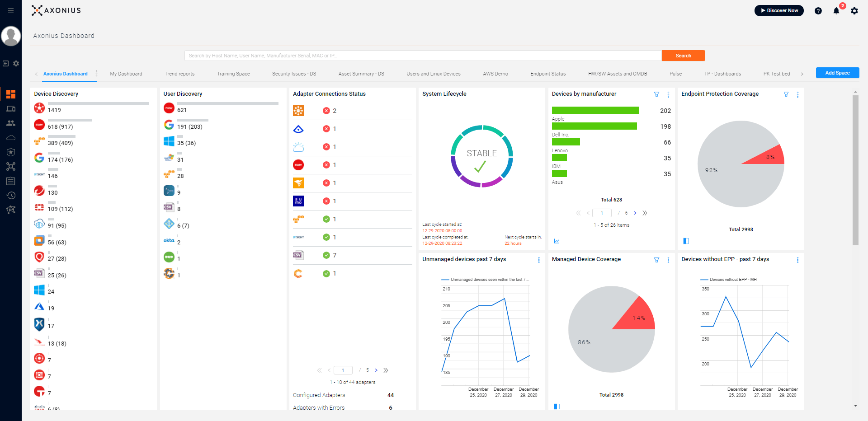Open the Devices icon in the sidebar
868x421 pixels.
pyautogui.click(x=11, y=108)
